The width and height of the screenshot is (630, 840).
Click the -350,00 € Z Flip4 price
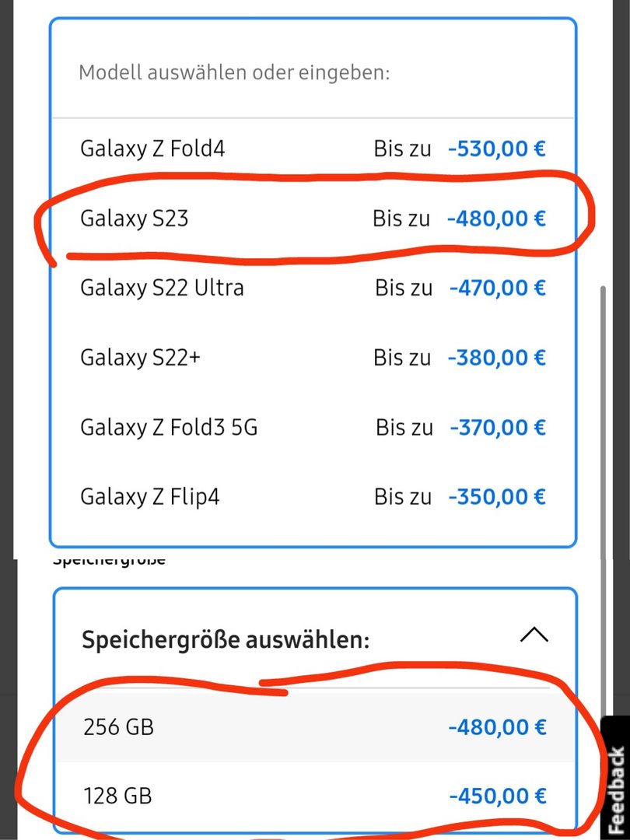click(x=497, y=496)
